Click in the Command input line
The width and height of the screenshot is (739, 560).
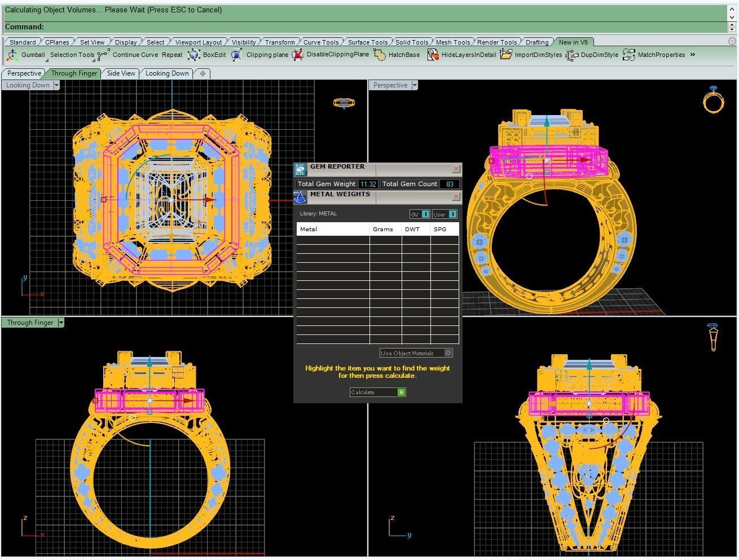[384, 27]
